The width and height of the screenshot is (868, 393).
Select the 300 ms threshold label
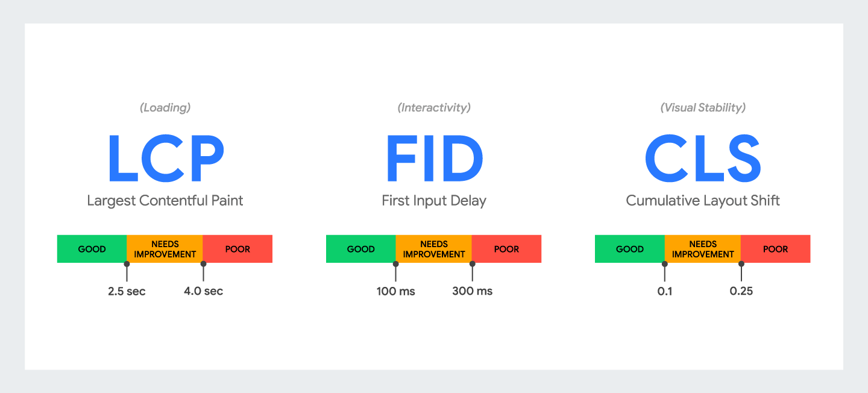pos(472,292)
